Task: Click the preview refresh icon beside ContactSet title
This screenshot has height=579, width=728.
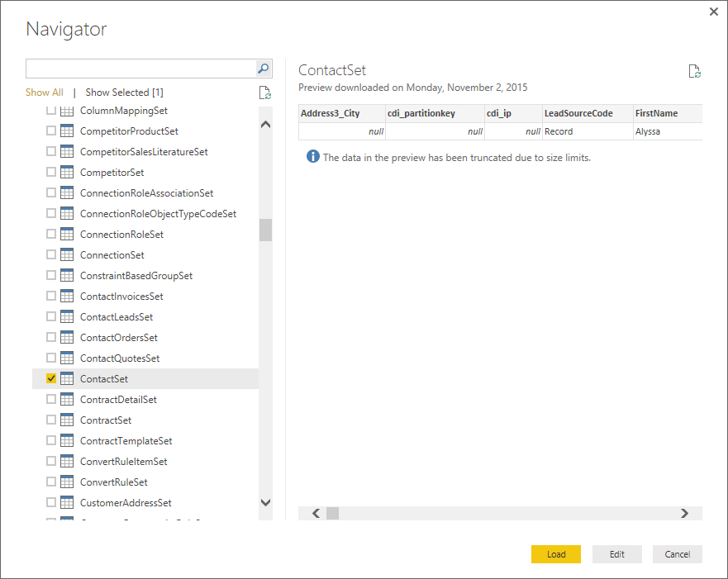Action: coord(695,72)
